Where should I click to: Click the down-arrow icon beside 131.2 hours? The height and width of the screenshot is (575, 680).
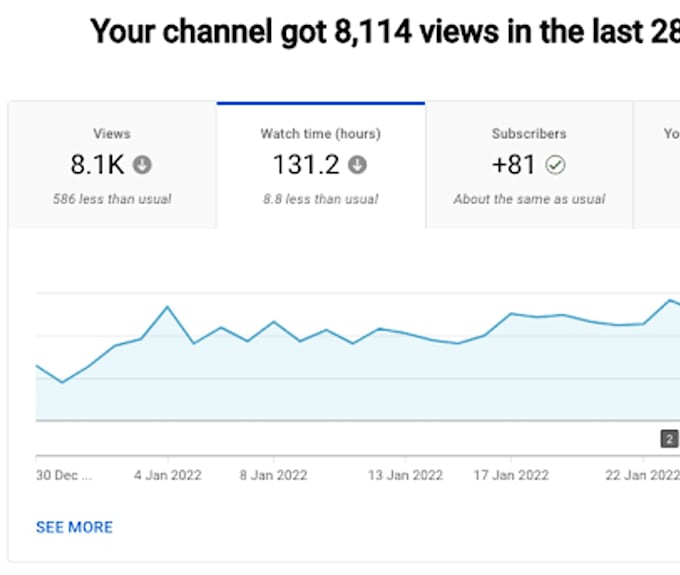(x=357, y=165)
